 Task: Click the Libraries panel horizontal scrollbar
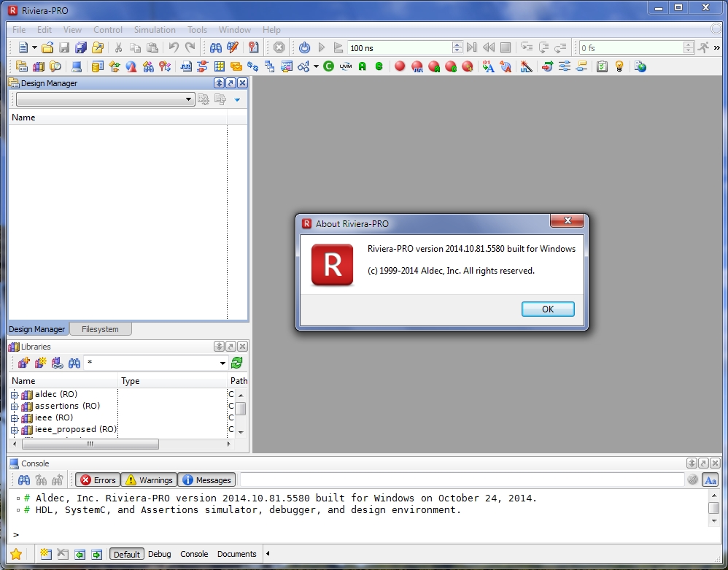(90, 444)
